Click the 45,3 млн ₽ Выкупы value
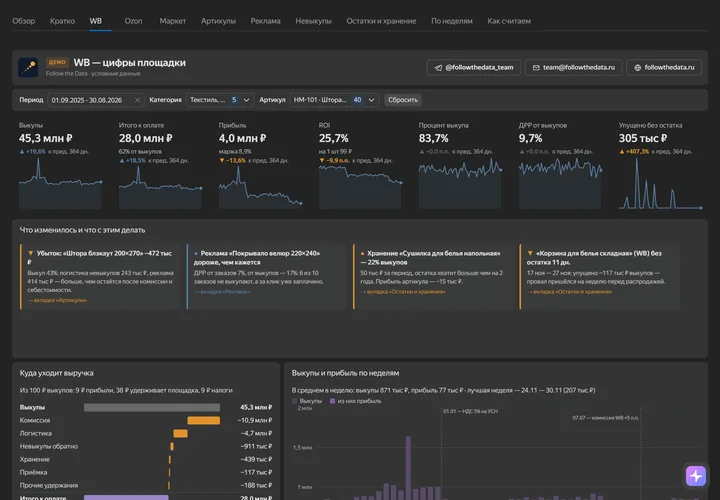Screen dimensions: 720x500 point(46,138)
